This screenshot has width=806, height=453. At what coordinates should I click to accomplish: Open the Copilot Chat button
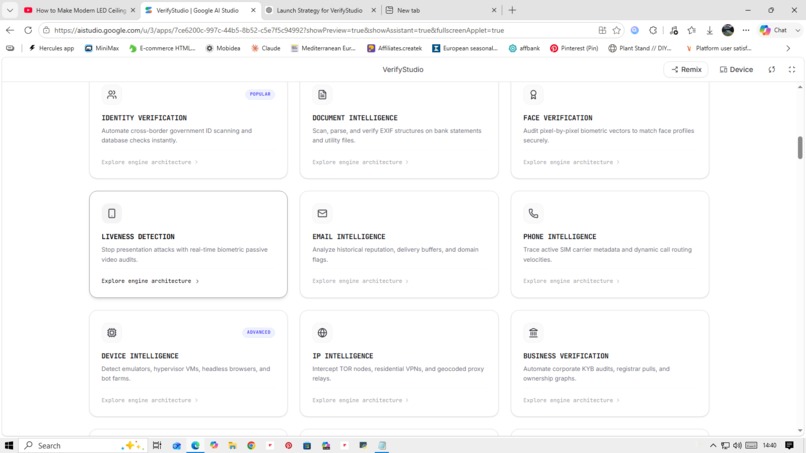click(774, 30)
